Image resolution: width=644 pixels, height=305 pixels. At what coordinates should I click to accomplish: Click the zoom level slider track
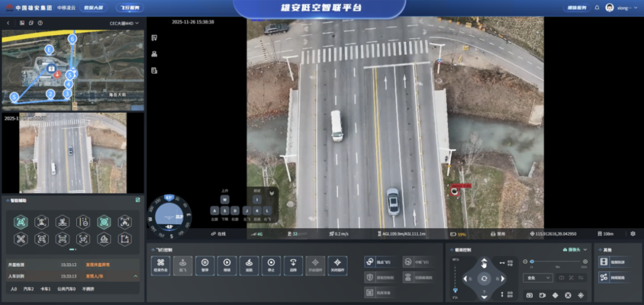pos(558,261)
